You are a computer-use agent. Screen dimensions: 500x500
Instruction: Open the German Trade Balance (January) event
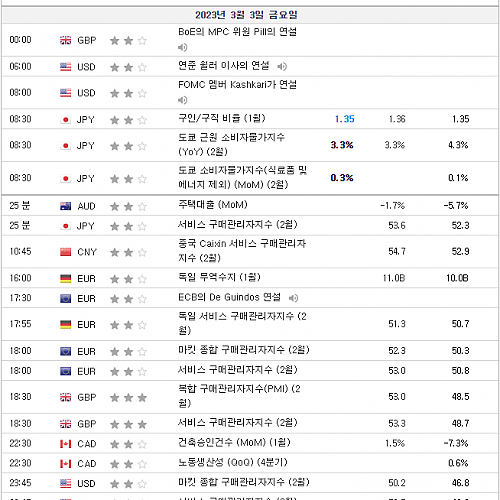219,277
